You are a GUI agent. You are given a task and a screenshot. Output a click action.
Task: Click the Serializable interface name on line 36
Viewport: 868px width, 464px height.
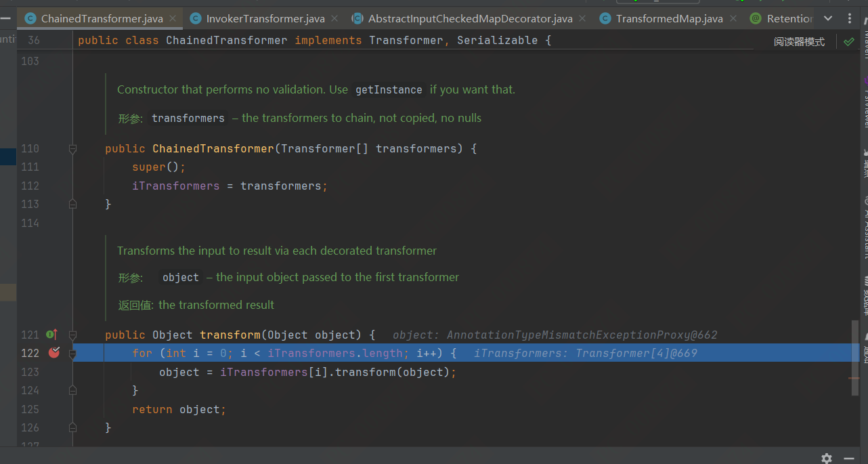click(497, 41)
